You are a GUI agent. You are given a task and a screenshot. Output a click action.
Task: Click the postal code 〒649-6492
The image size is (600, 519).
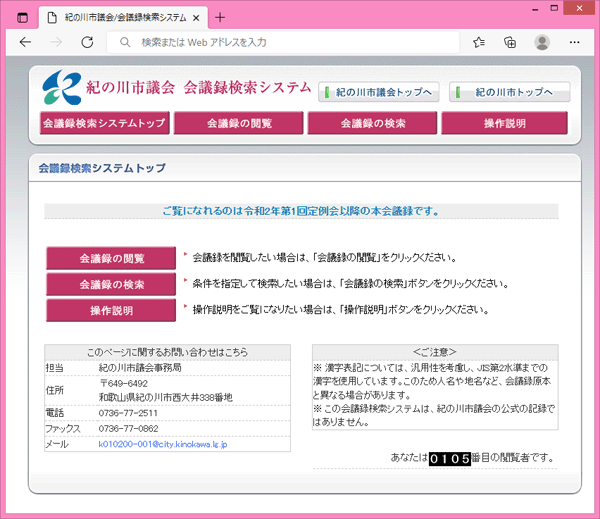[124, 384]
